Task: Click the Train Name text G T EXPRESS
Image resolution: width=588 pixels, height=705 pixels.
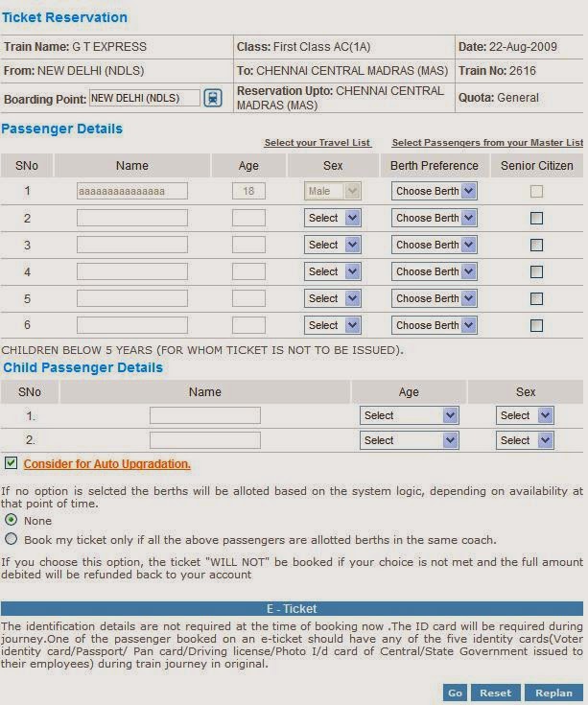Action: point(109,47)
